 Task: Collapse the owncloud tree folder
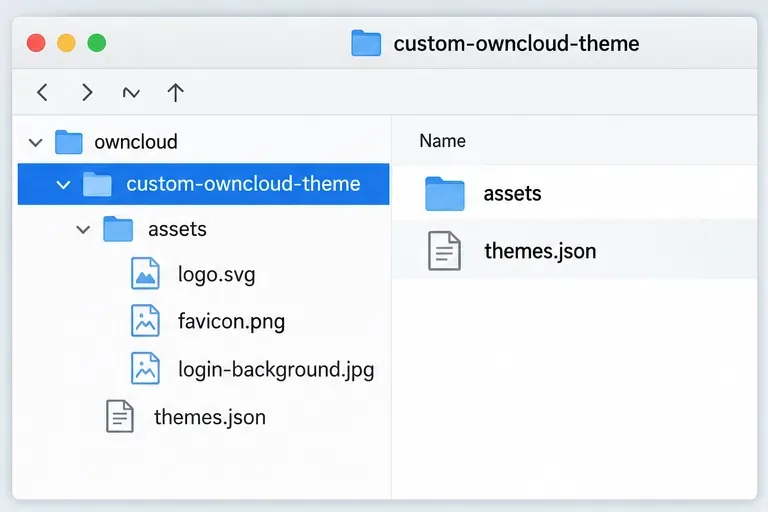point(35,143)
